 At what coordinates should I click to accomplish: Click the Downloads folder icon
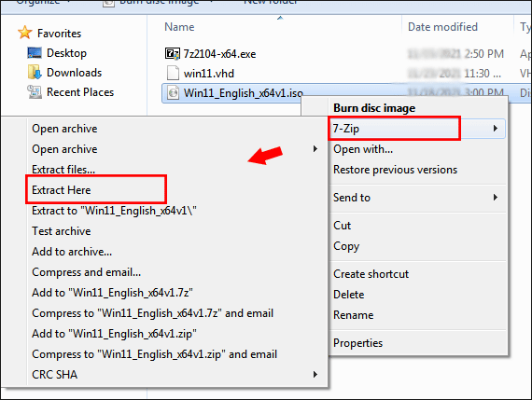[x=35, y=72]
